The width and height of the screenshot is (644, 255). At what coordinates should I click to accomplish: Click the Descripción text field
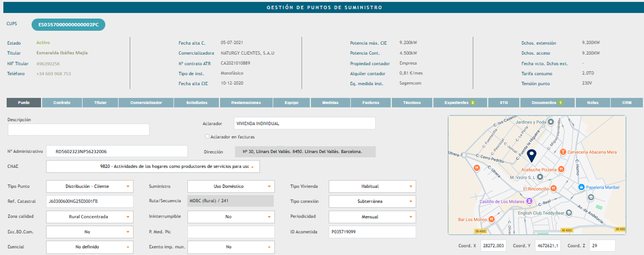coord(78,130)
